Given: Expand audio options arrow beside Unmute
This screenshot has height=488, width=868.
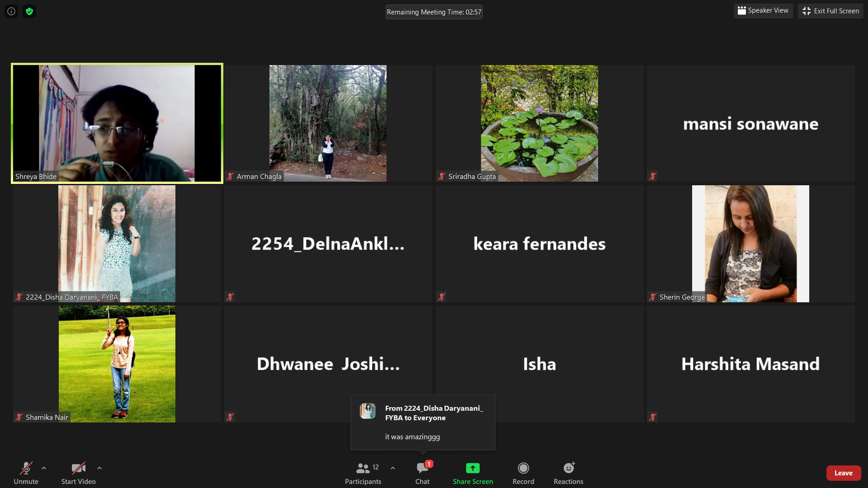Looking at the screenshot, I should click(44, 468).
